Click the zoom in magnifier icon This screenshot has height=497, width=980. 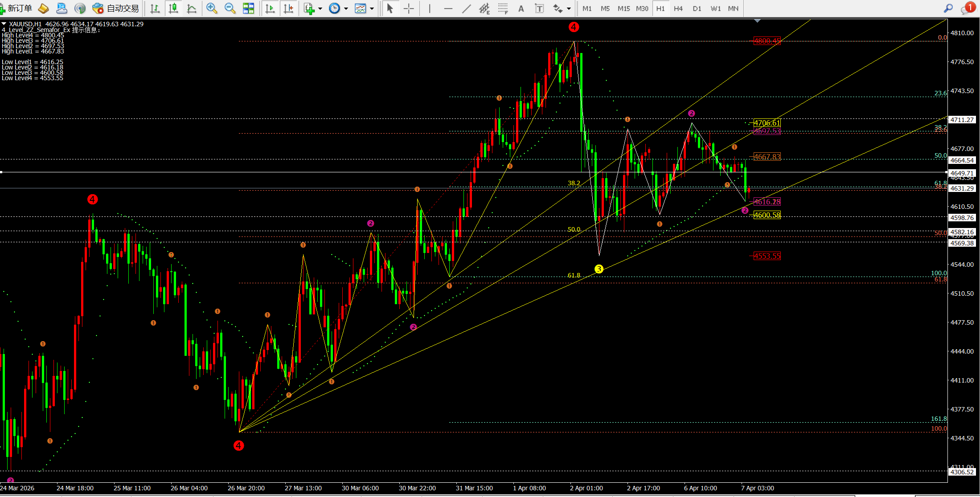click(212, 8)
